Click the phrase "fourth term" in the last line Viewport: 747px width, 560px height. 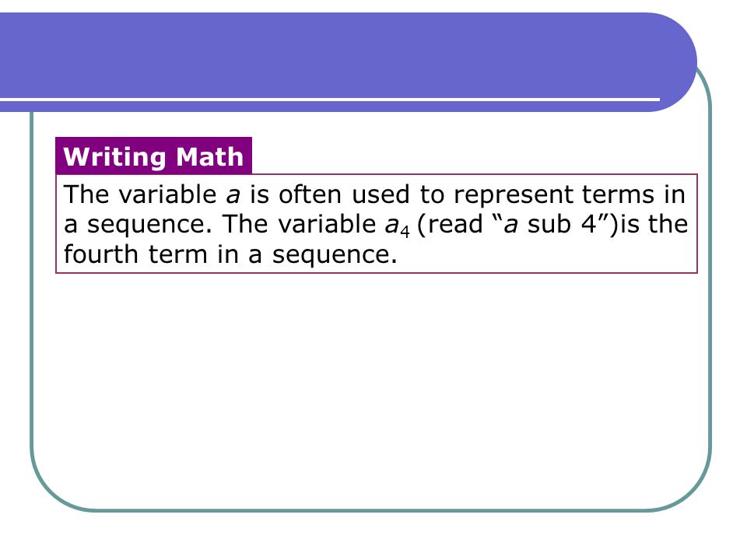(135, 254)
